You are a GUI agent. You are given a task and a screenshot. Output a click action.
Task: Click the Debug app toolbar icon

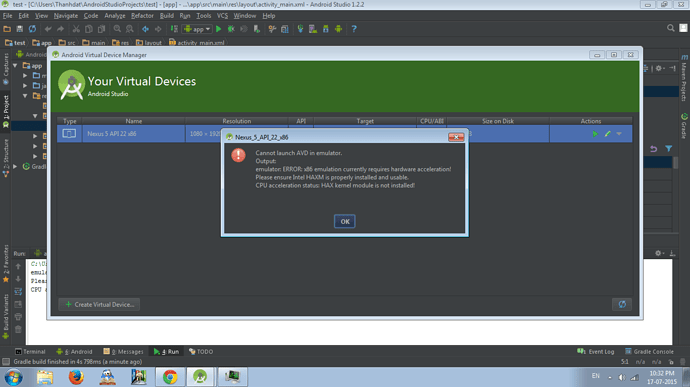coord(231,29)
